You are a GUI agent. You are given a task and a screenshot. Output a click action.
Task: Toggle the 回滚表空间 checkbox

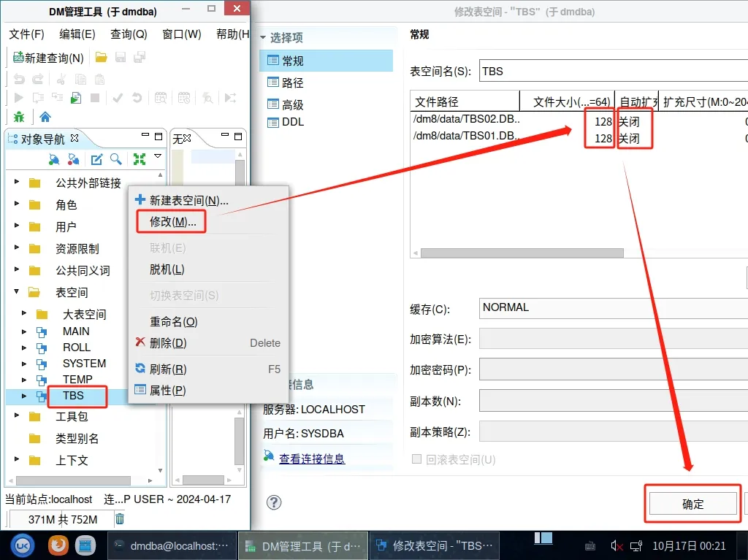(417, 459)
